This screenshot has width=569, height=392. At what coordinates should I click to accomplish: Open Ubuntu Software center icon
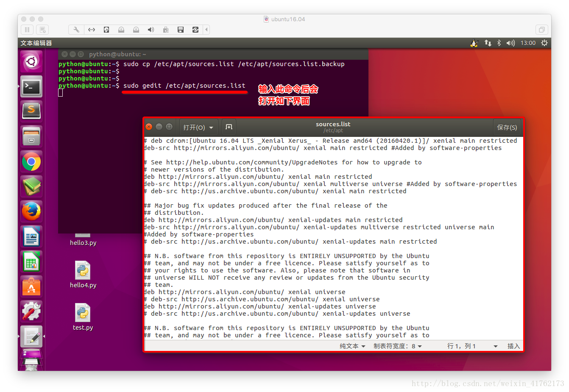click(x=31, y=287)
